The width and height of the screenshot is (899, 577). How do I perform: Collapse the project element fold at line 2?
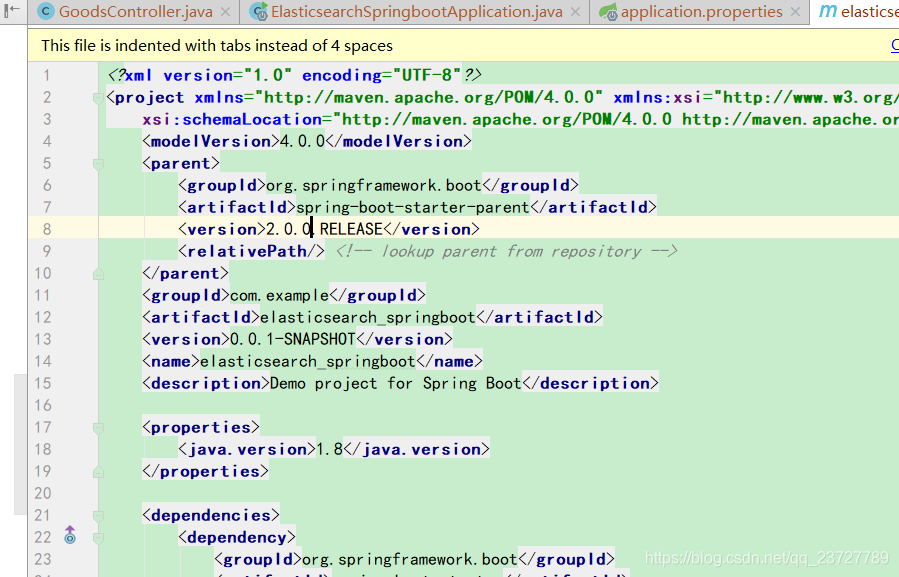(x=98, y=98)
